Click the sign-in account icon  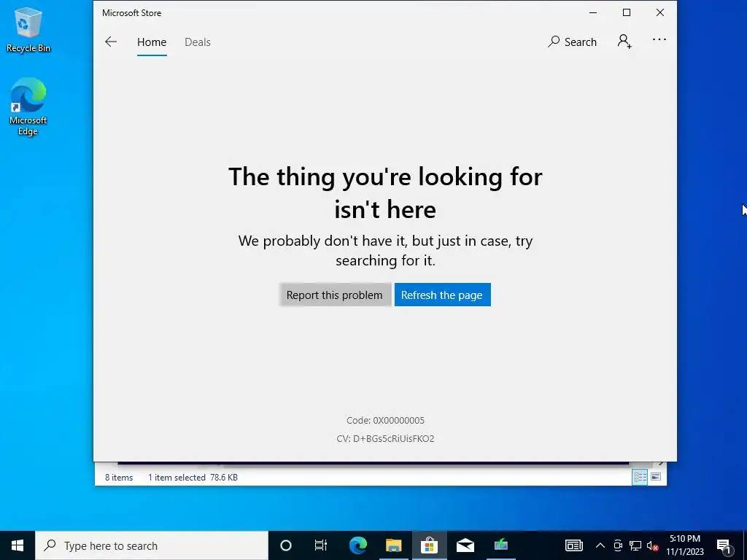coord(624,42)
